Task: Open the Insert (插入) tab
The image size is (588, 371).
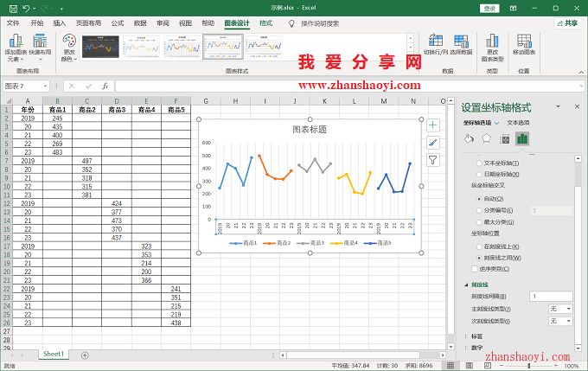Action: click(x=60, y=23)
